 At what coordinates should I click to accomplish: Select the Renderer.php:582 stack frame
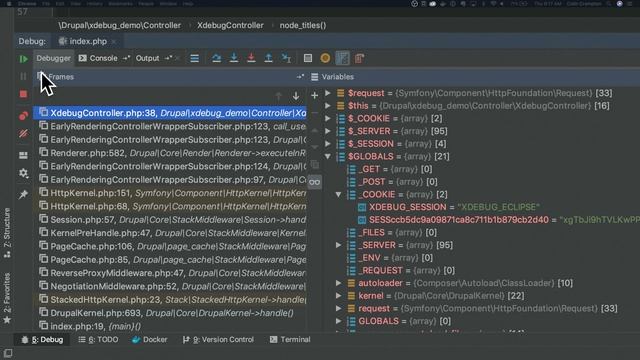pos(170,153)
